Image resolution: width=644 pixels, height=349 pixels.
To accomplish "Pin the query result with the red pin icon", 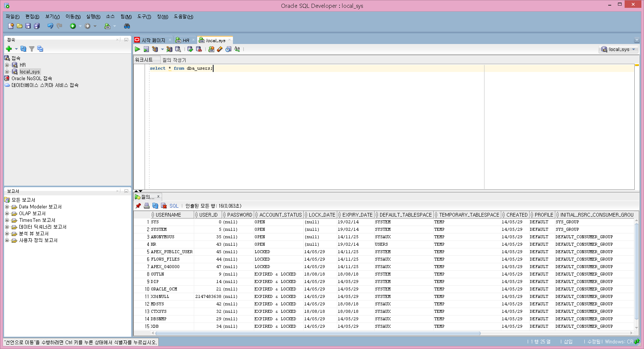I will pyautogui.click(x=138, y=206).
